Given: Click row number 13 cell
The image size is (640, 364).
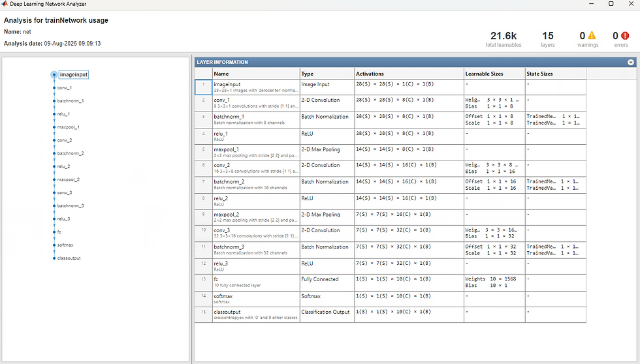Looking at the screenshot, I should coord(203,282).
